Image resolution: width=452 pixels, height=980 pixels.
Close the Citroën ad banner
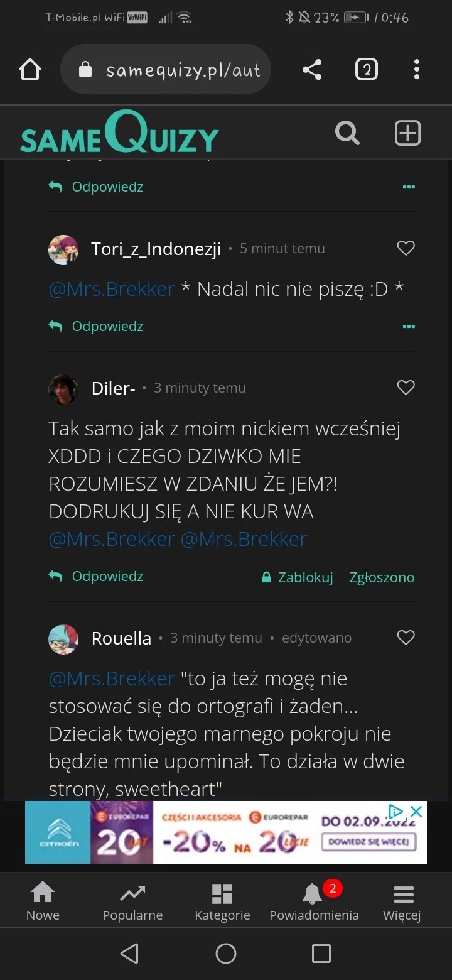click(416, 812)
